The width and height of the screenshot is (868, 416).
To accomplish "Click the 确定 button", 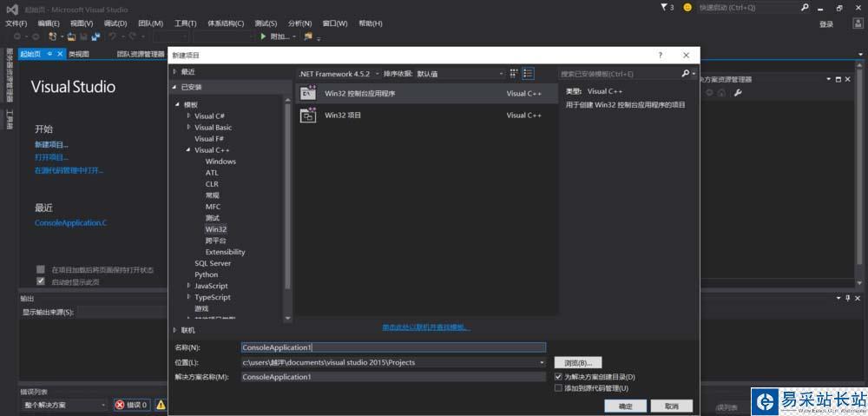I will [x=626, y=406].
